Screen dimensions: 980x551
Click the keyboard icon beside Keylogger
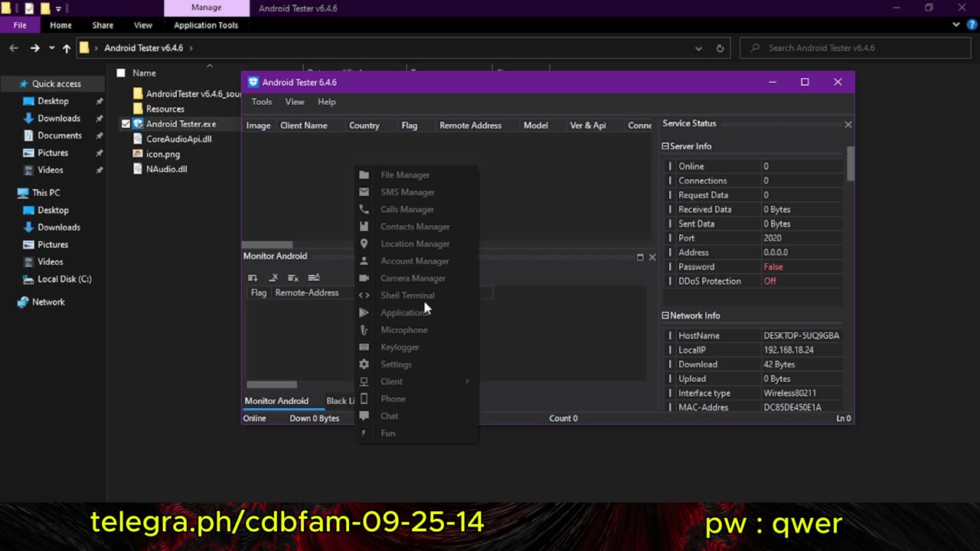(x=364, y=347)
